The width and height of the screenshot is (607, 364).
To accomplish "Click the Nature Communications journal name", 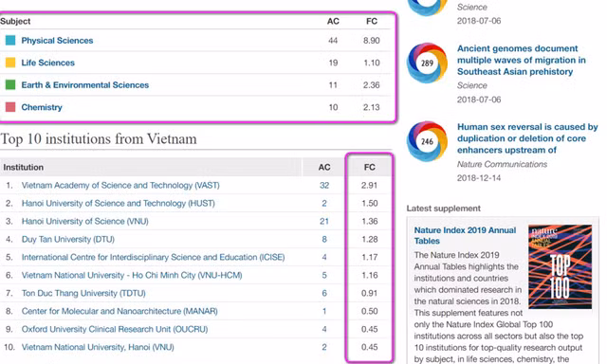I will (502, 164).
